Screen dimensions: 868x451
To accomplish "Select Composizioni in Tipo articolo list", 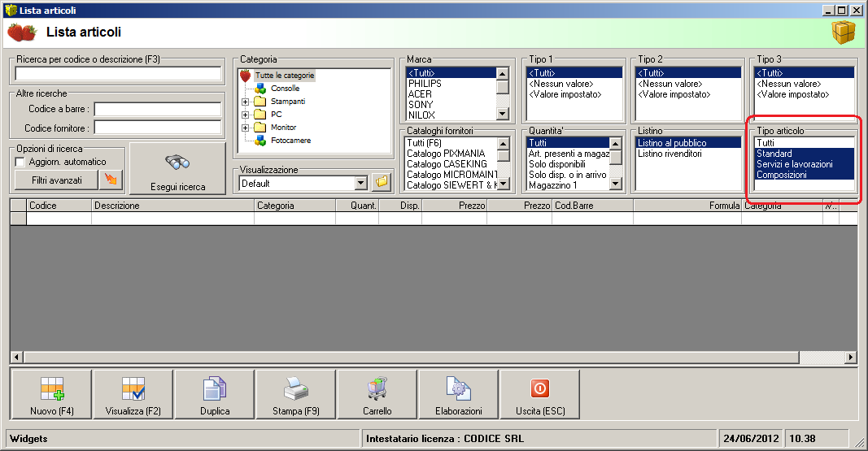I will click(805, 175).
